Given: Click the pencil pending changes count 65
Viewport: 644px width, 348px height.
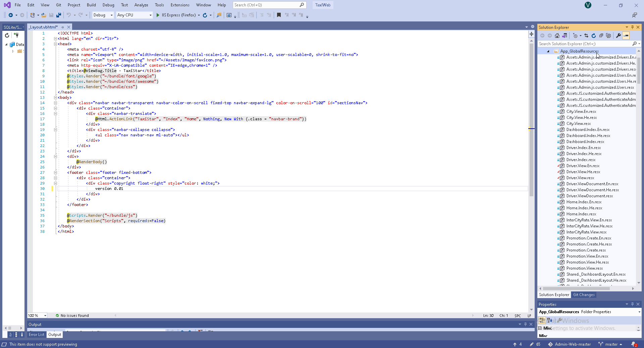Looking at the screenshot, I should click(535, 344).
